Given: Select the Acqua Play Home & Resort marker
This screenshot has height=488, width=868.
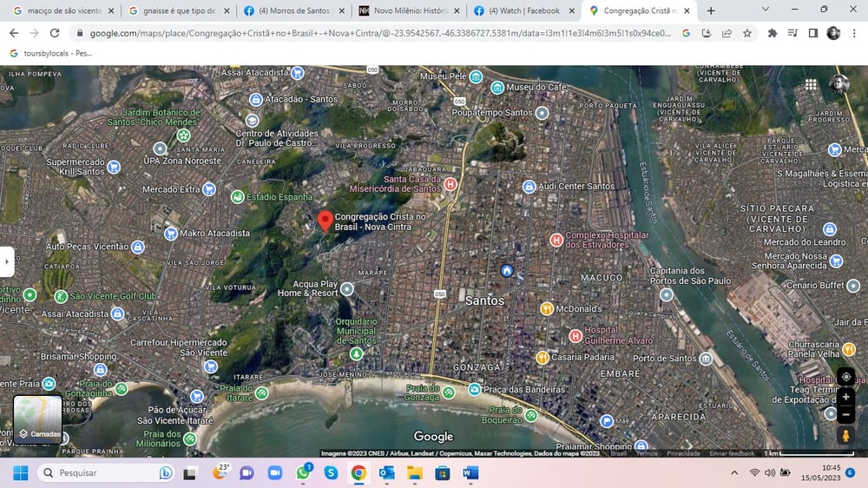Looking at the screenshot, I should tap(347, 288).
